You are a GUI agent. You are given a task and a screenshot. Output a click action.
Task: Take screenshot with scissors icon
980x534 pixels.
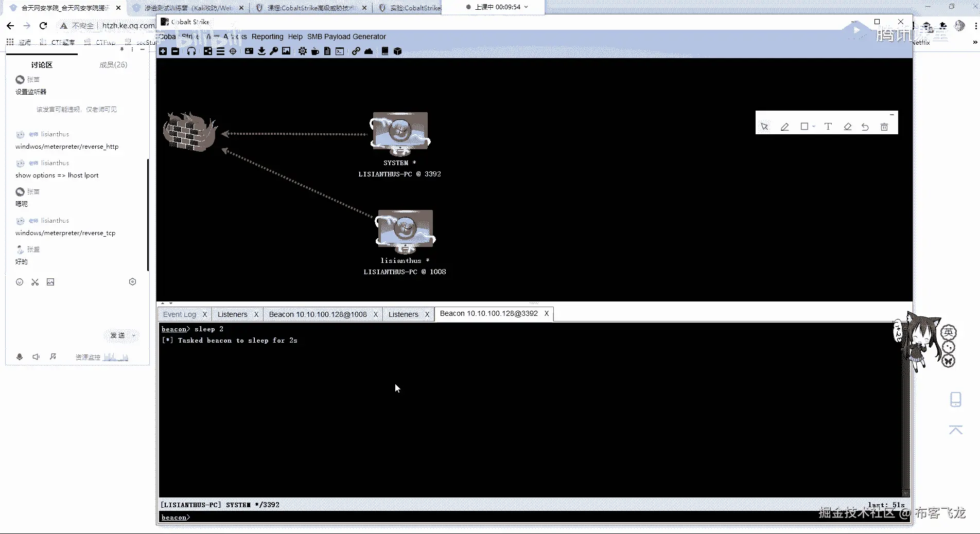click(35, 282)
